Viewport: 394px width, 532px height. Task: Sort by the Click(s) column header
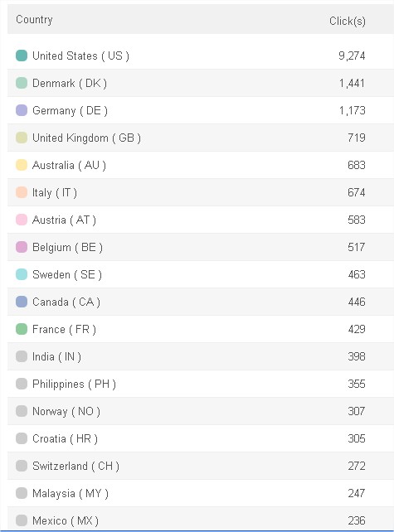pos(347,21)
